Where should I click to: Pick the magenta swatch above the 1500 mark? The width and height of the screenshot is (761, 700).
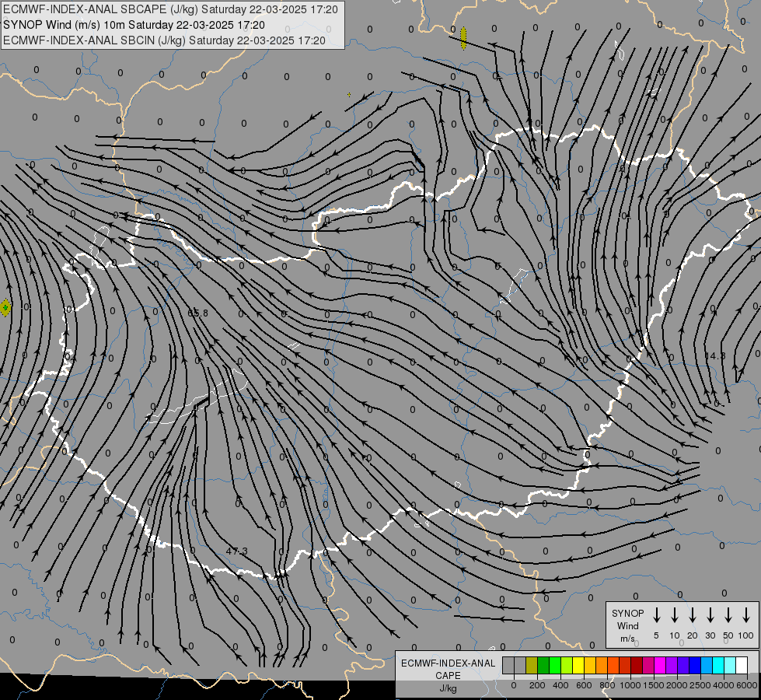pyautogui.click(x=660, y=665)
